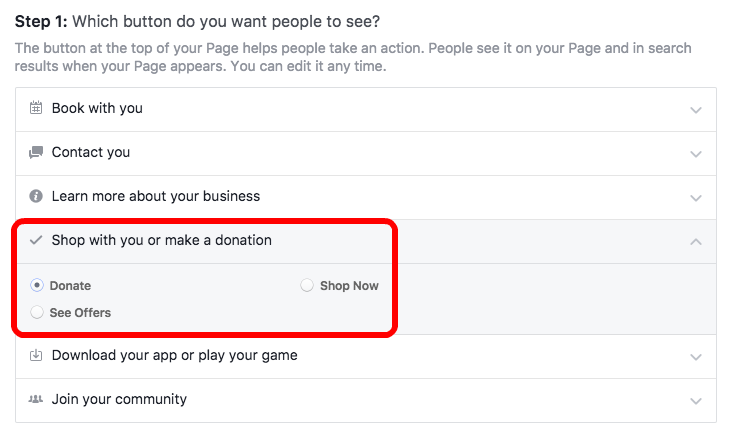Collapse the Shop with you section arrow

click(696, 242)
